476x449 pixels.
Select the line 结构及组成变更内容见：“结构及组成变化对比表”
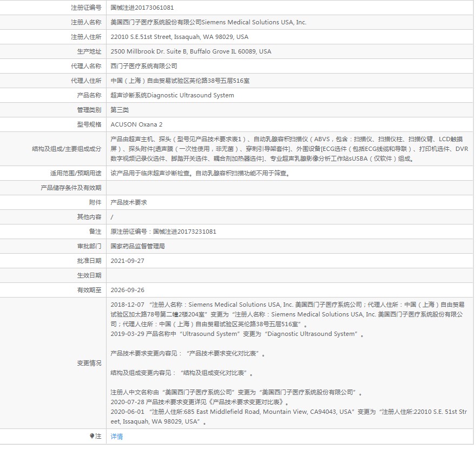coord(182,373)
